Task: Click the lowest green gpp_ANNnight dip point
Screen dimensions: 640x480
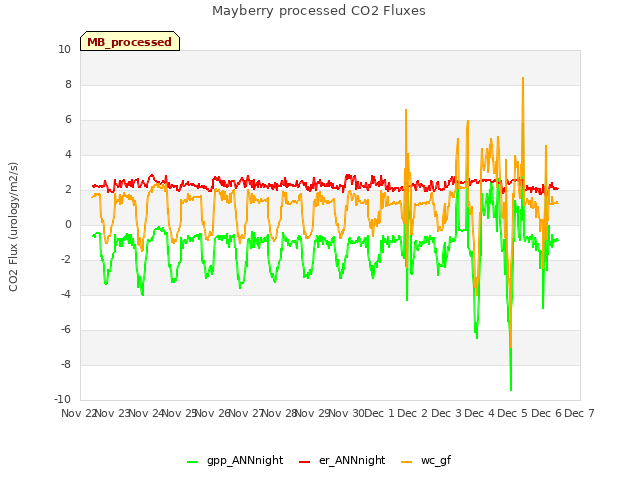Action: tap(511, 390)
